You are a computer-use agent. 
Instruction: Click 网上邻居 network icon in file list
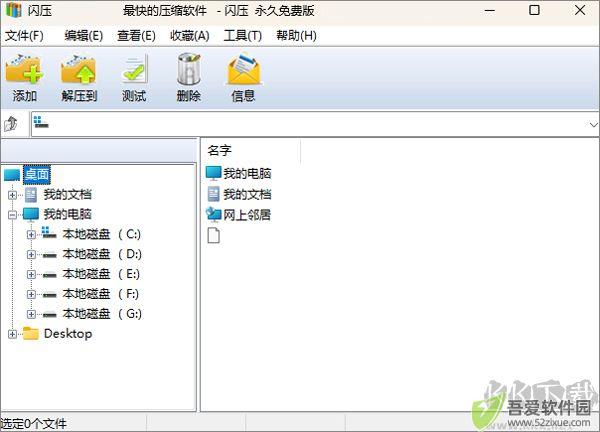pyautogui.click(x=214, y=215)
